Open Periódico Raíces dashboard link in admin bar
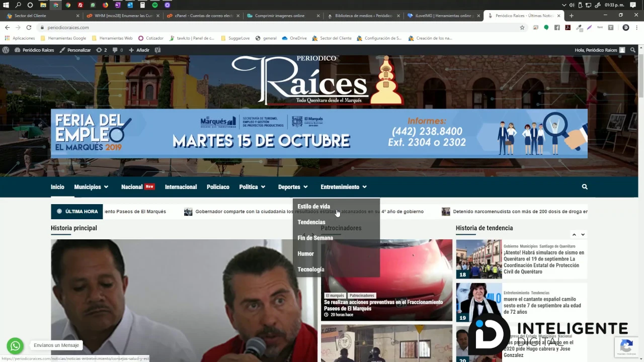 tap(34, 50)
